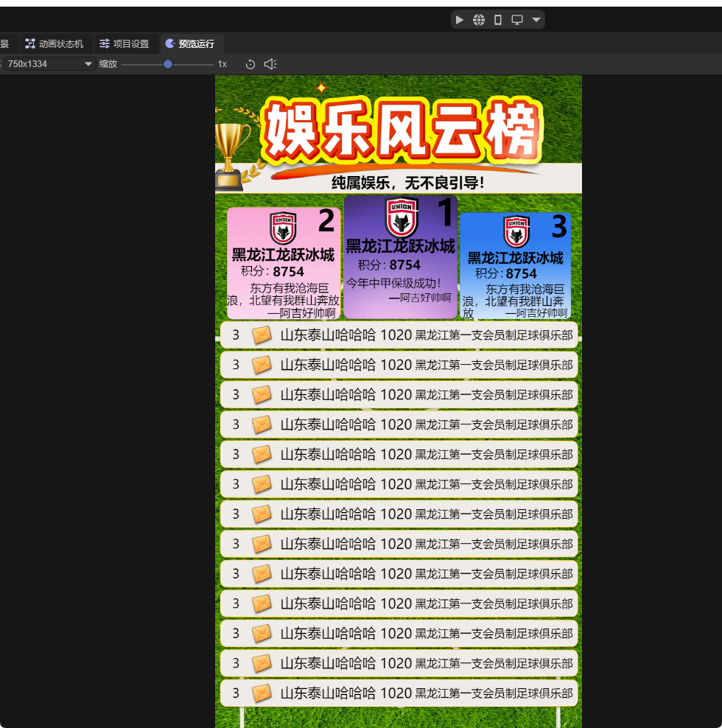Click the refresh preview icon

pos(250,64)
